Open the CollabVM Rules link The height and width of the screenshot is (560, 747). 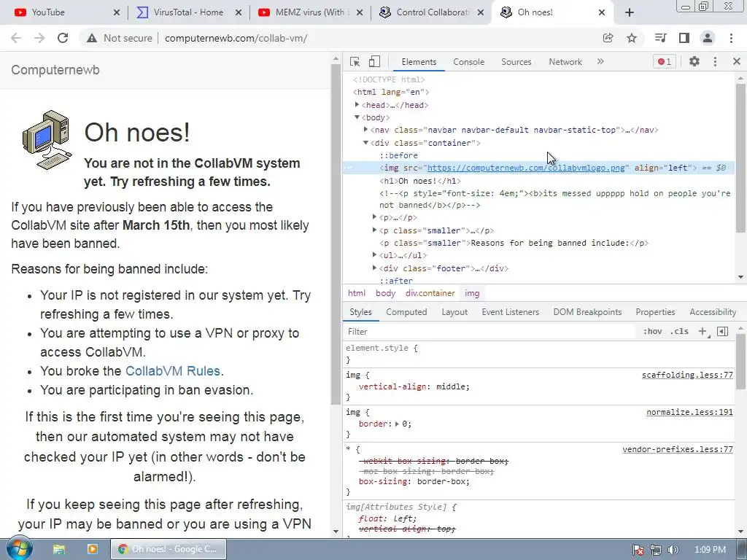click(172, 371)
